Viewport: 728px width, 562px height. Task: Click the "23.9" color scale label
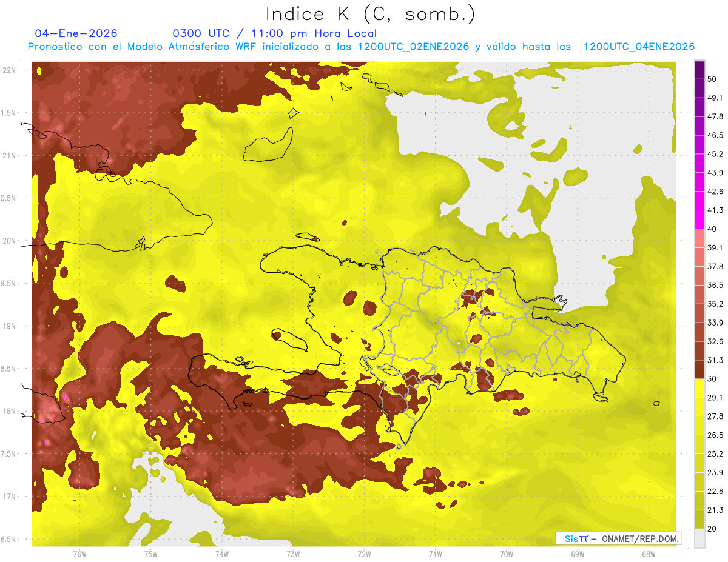pos(715,472)
